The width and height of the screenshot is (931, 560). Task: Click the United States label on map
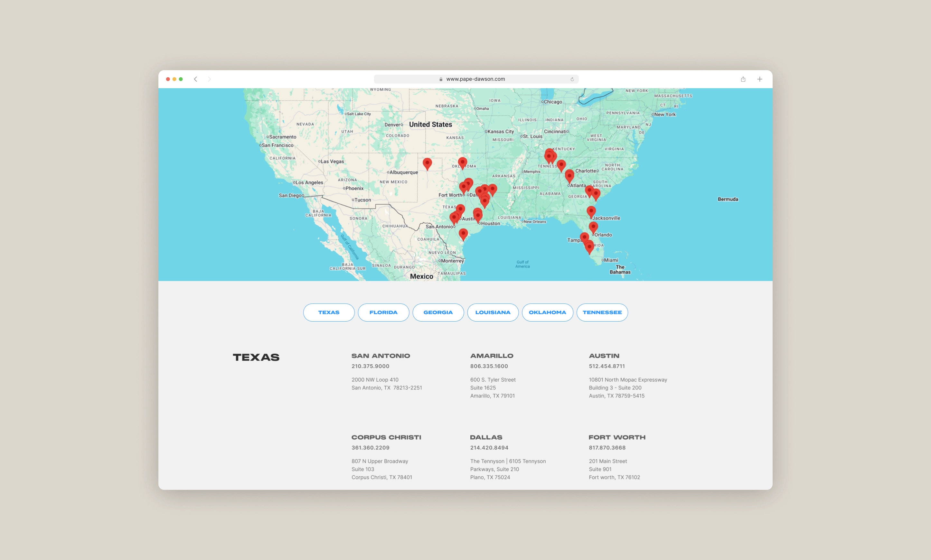431,125
